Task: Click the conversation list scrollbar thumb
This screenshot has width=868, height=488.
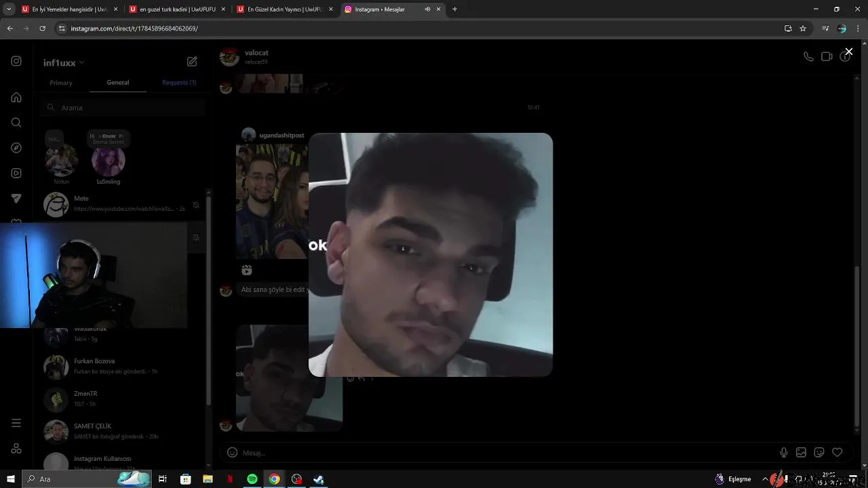Action: click(x=208, y=302)
